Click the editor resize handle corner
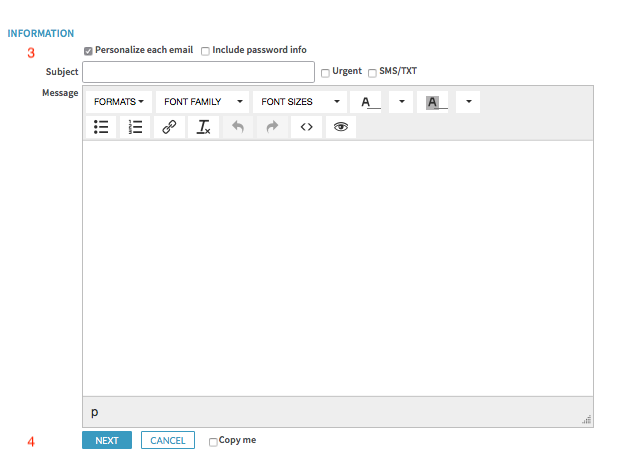Image resolution: width=625 pixels, height=472 pixels. (x=587, y=419)
